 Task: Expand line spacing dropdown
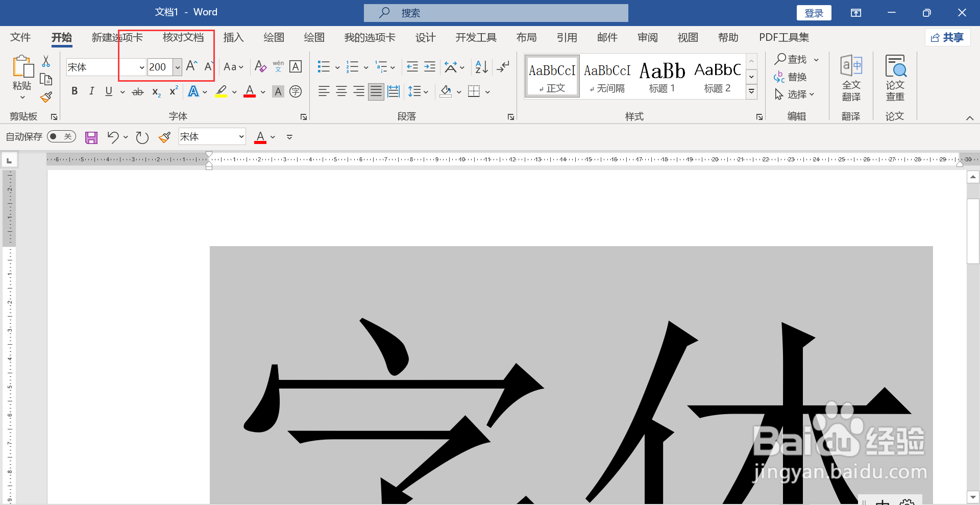tap(426, 92)
